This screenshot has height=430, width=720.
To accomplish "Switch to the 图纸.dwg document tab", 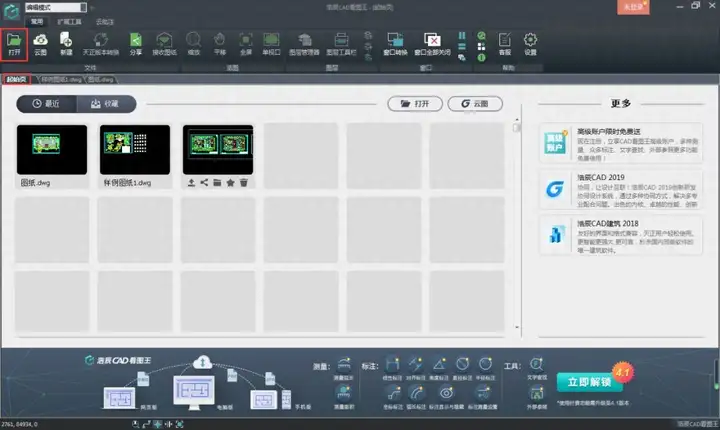I will (101, 79).
